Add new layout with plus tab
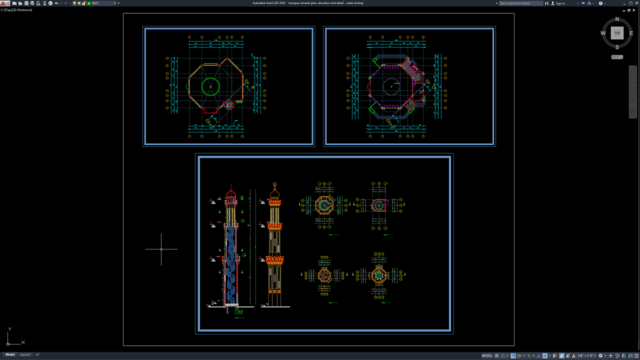The width and height of the screenshot is (640, 360). (38, 355)
